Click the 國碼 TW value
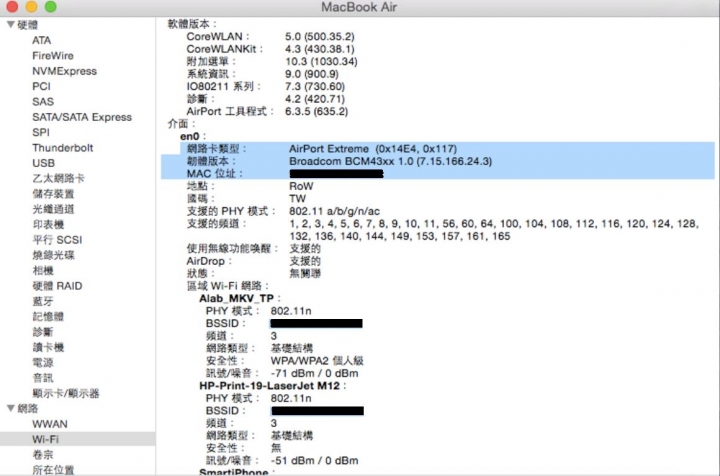 click(x=298, y=198)
